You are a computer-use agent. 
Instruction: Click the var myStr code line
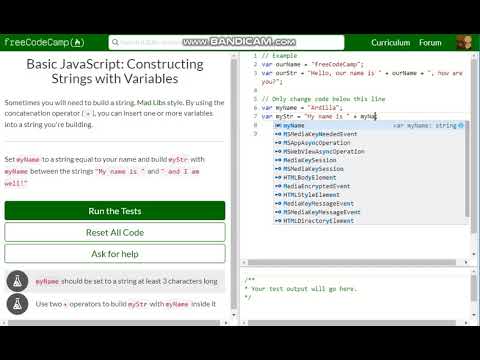[319, 116]
